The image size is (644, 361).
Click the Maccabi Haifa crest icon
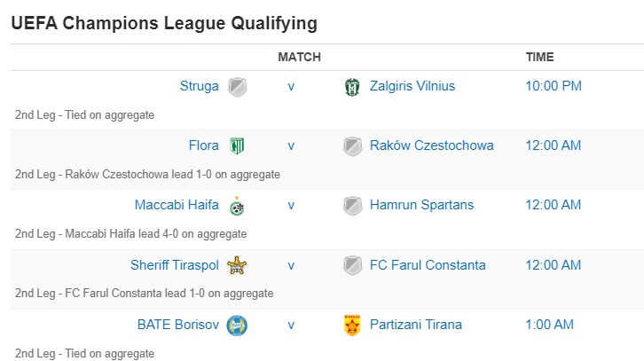(237, 206)
